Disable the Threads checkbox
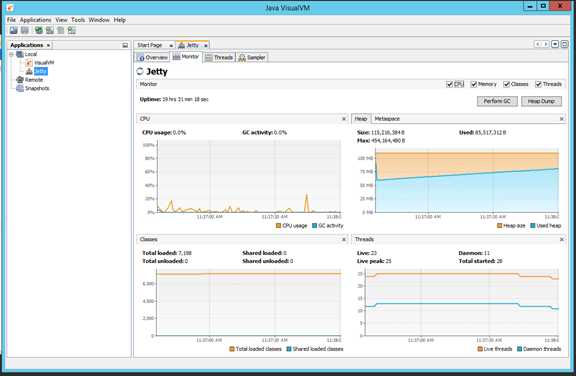This screenshot has width=576, height=376. [x=539, y=84]
